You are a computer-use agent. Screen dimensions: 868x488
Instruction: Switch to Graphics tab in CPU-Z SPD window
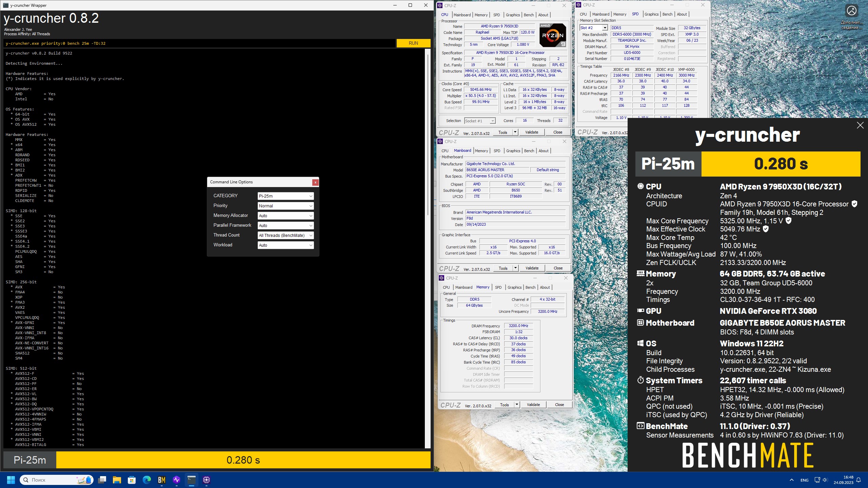point(651,14)
